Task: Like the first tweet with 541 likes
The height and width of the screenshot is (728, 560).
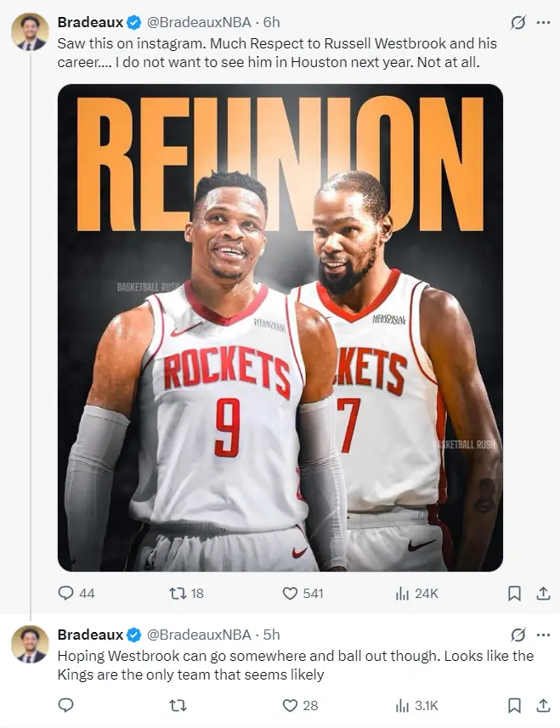Action: 291,593
